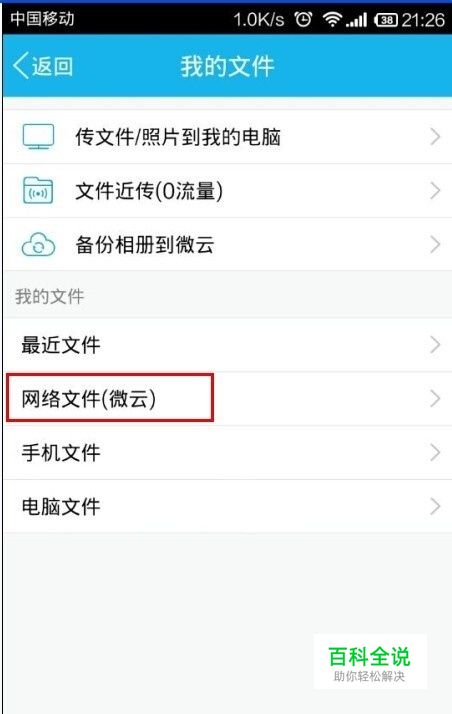The height and width of the screenshot is (714, 452).
Task: Expand chevron beside 文件近传(0流量)
Action: tap(435, 190)
